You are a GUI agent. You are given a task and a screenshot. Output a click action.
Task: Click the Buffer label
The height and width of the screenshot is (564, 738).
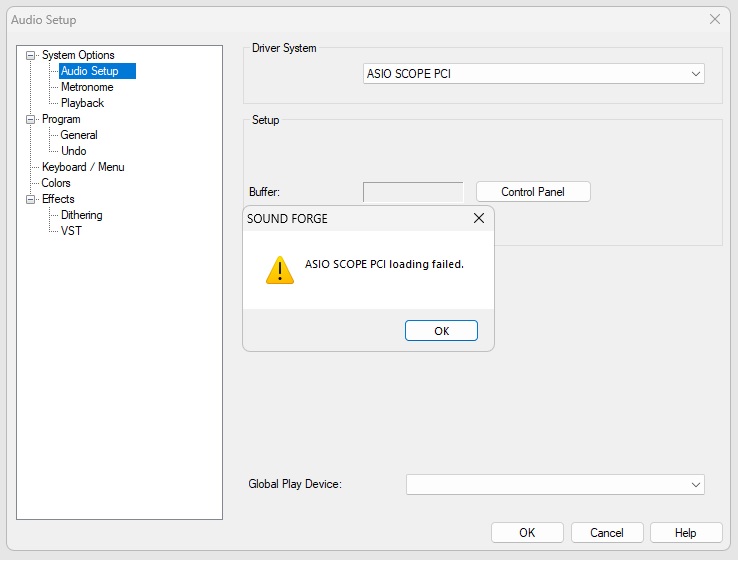[x=265, y=192]
